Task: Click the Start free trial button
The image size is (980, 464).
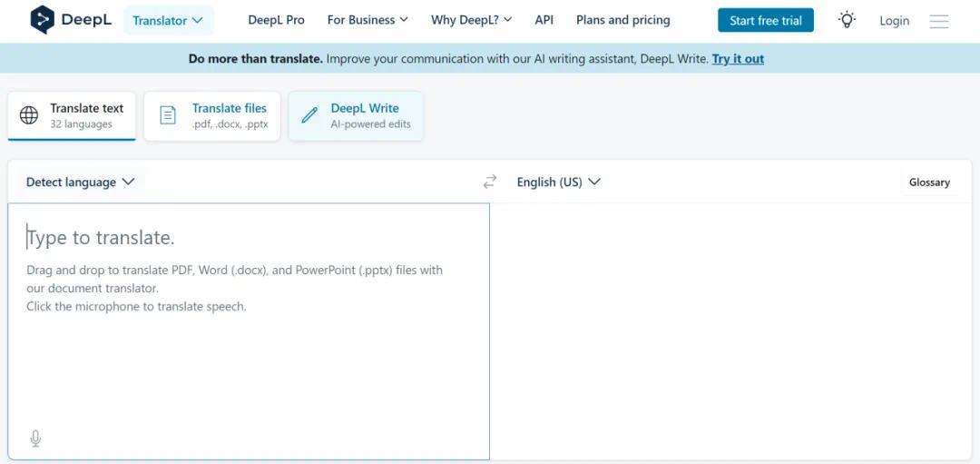Action: click(766, 21)
